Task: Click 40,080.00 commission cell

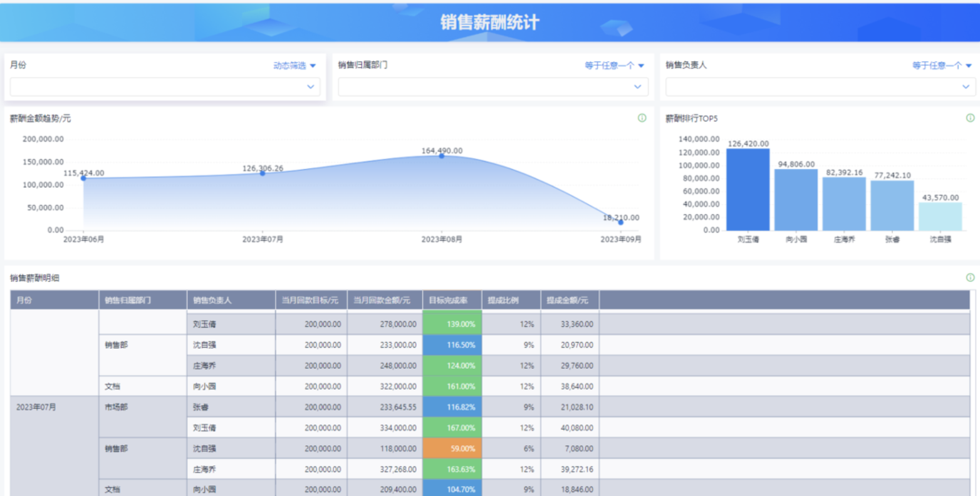Action: tap(570, 428)
